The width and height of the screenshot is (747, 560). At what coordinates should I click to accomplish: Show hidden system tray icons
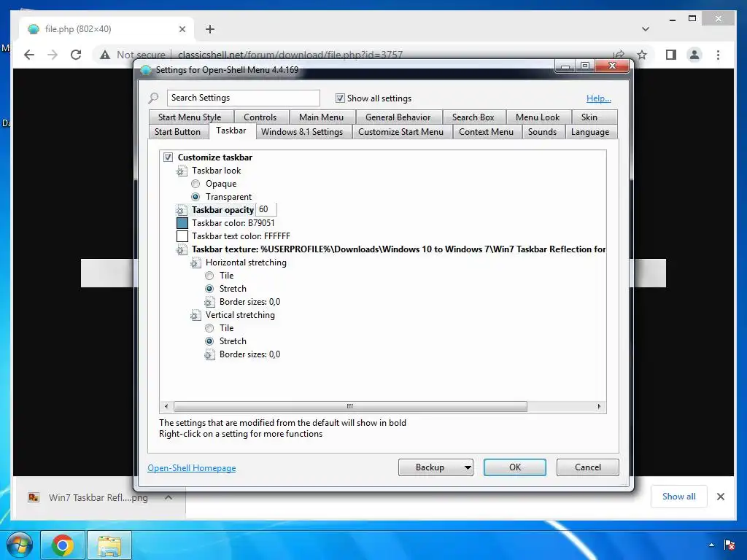pos(711,545)
